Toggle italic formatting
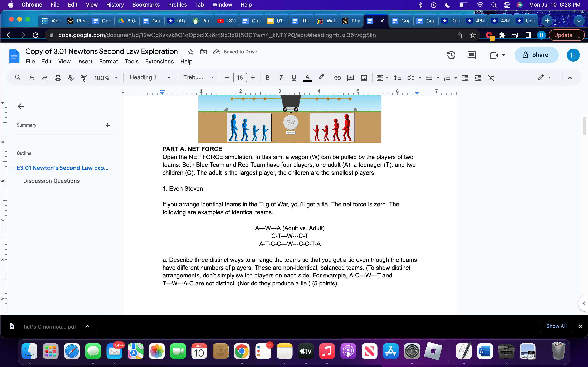588x367 pixels. click(x=281, y=78)
